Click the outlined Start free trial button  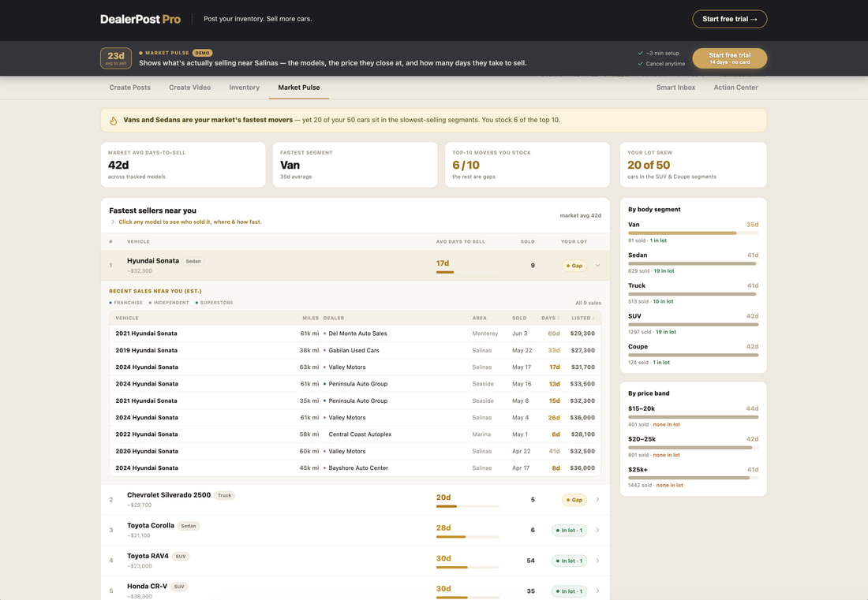click(730, 19)
